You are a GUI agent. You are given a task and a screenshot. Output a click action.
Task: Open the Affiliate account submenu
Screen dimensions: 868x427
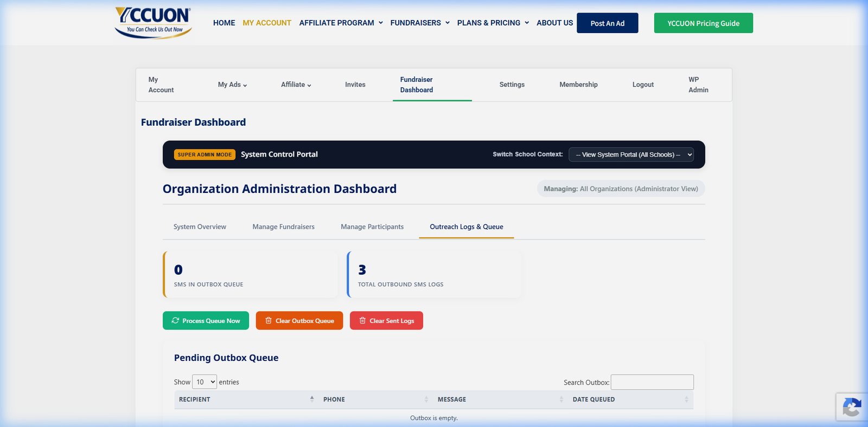point(296,85)
